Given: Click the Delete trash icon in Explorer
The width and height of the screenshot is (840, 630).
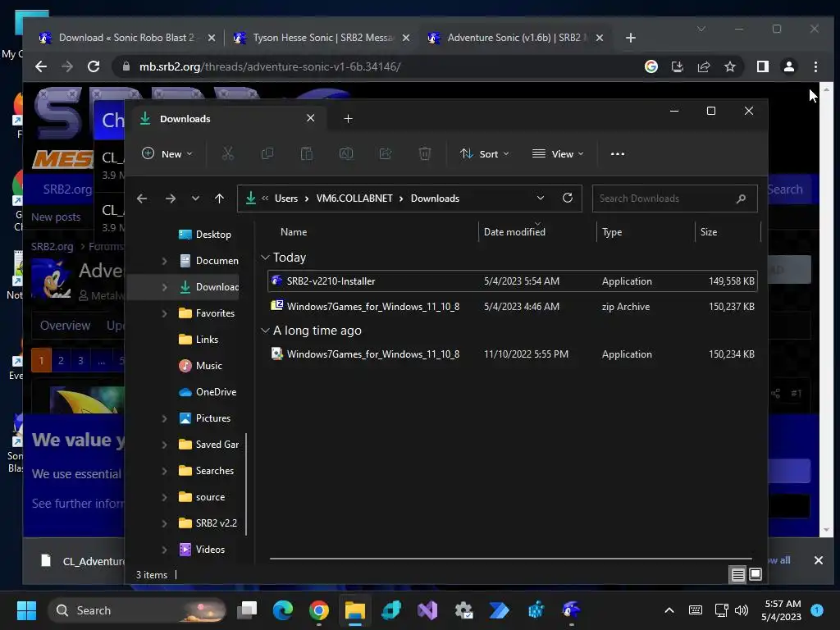Looking at the screenshot, I should click(x=424, y=153).
